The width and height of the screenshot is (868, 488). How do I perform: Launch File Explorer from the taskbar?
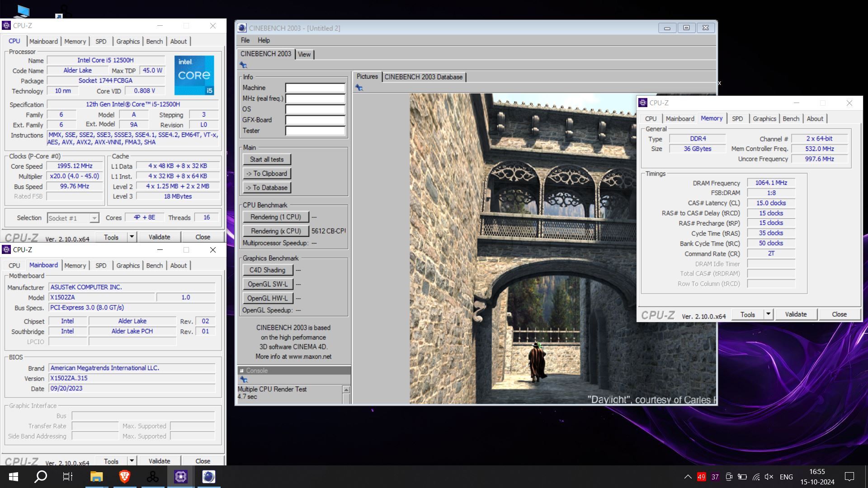(96, 477)
